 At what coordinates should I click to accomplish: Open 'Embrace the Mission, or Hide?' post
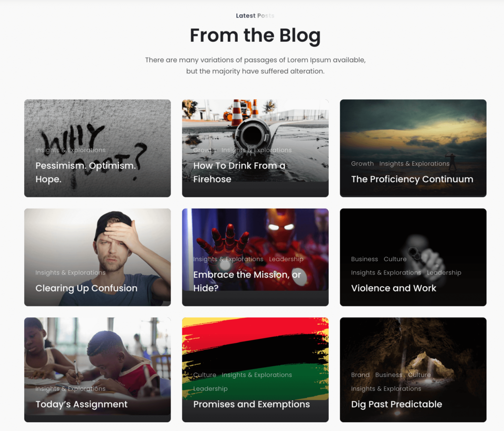(247, 281)
